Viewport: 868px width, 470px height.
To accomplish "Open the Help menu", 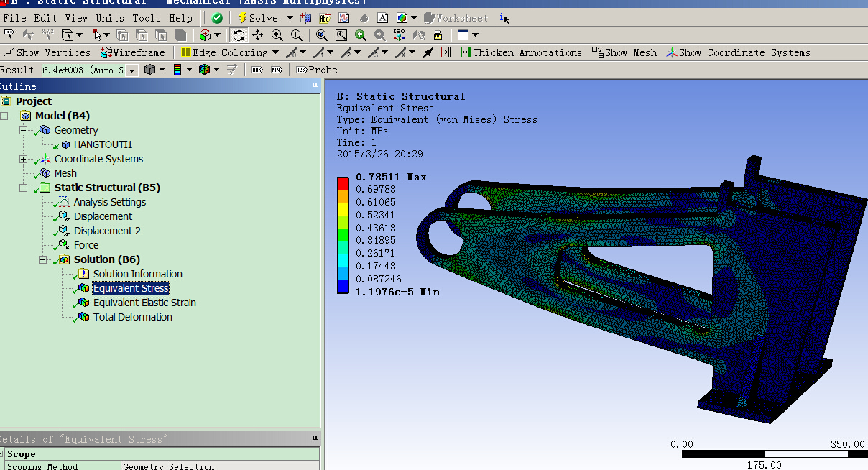I will [180, 18].
